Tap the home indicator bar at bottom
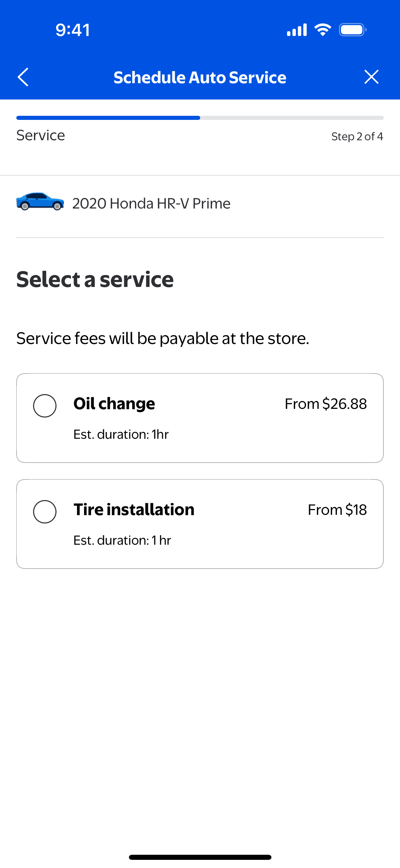Image resolution: width=400 pixels, height=868 pixels. click(x=200, y=857)
